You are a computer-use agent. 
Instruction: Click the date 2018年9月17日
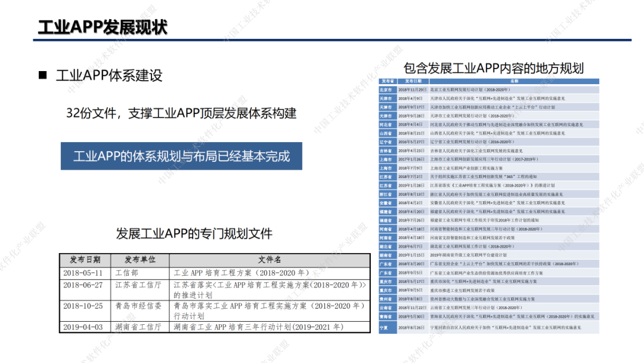tap(411, 107)
